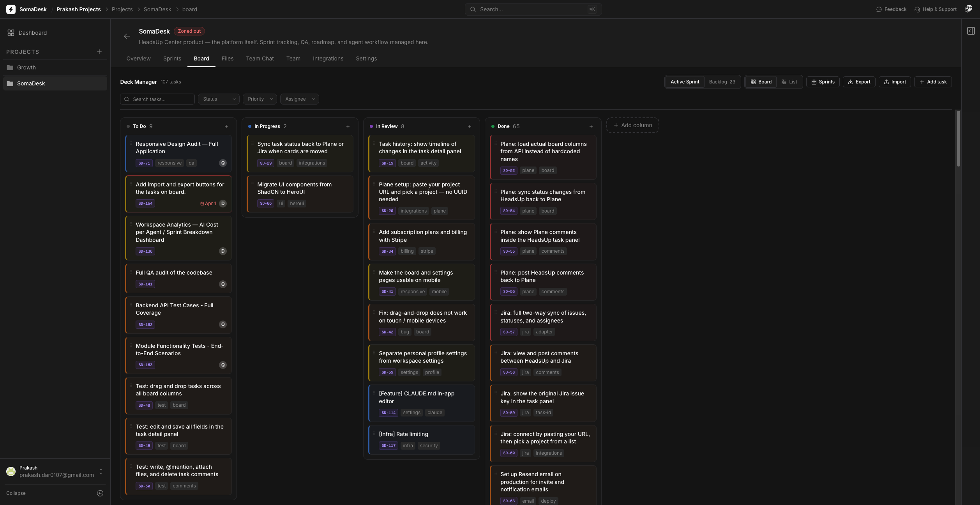Open the Status filter dropdown
The width and height of the screenshot is (980, 505).
tap(219, 99)
